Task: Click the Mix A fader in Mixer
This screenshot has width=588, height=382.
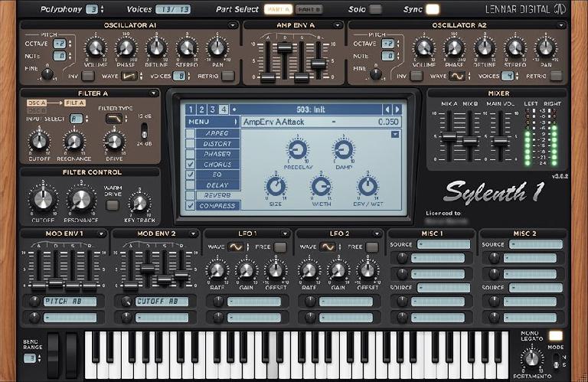Action: 449,136
